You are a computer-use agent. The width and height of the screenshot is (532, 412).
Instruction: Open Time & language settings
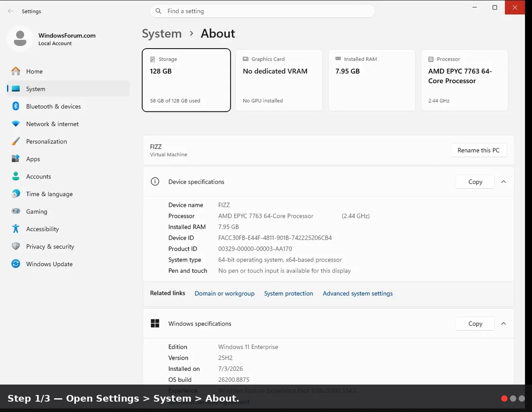(68, 194)
